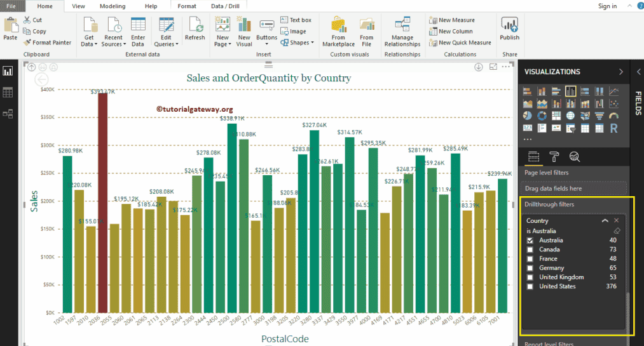Screen dimensions: 644x346
Task: Select the pie chart visualization icon
Action: pos(527,116)
